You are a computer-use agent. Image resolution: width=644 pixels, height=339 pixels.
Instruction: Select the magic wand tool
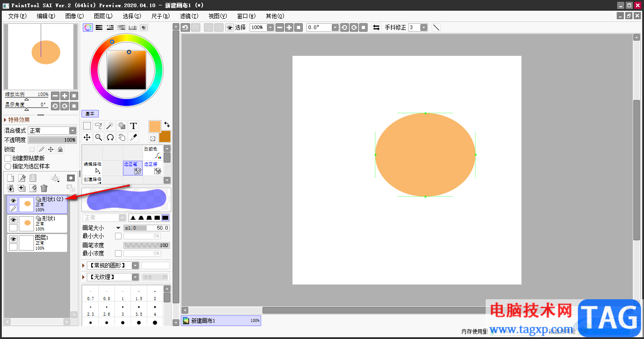pos(110,126)
